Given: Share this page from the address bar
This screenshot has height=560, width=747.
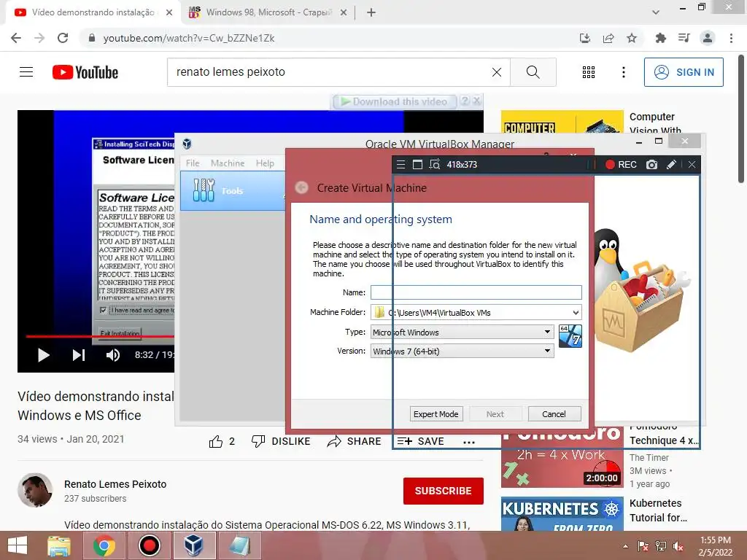Looking at the screenshot, I should [x=608, y=38].
